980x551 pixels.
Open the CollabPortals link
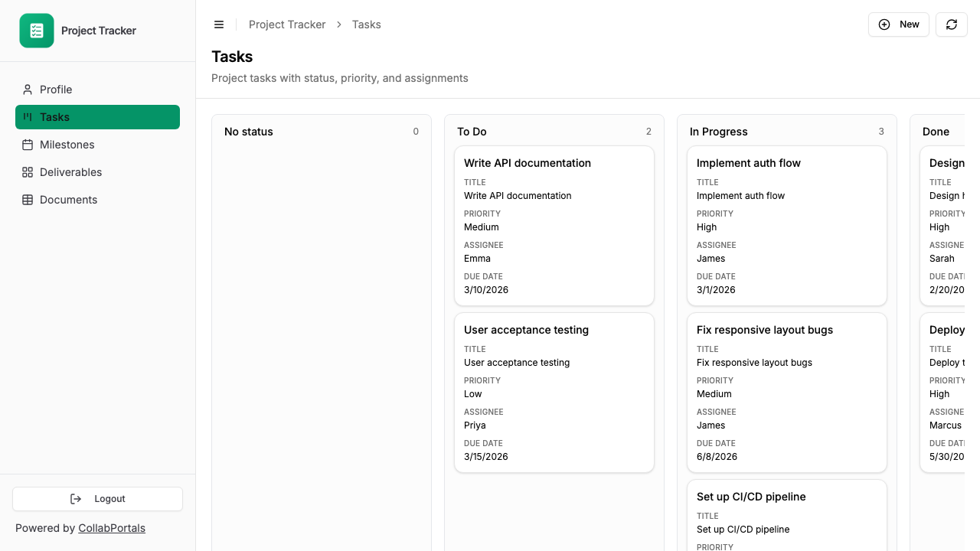pos(112,528)
